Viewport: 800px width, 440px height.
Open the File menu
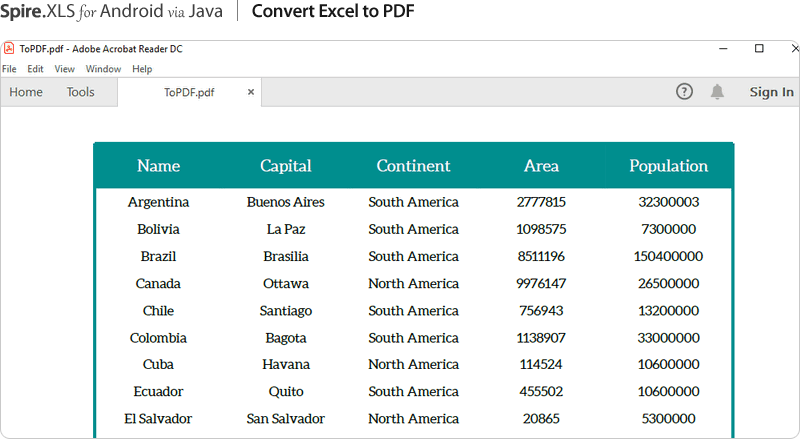9,69
